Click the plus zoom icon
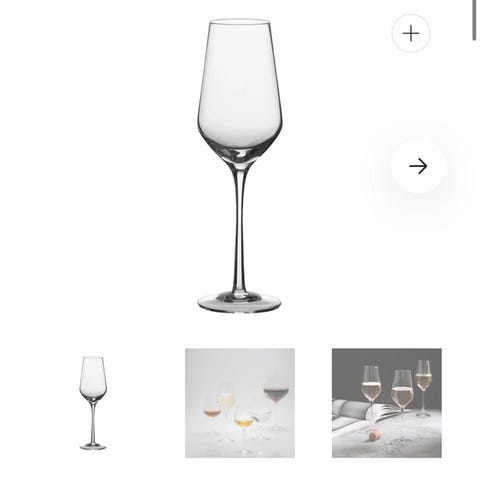Viewport: 480px width, 480px height. [x=411, y=33]
